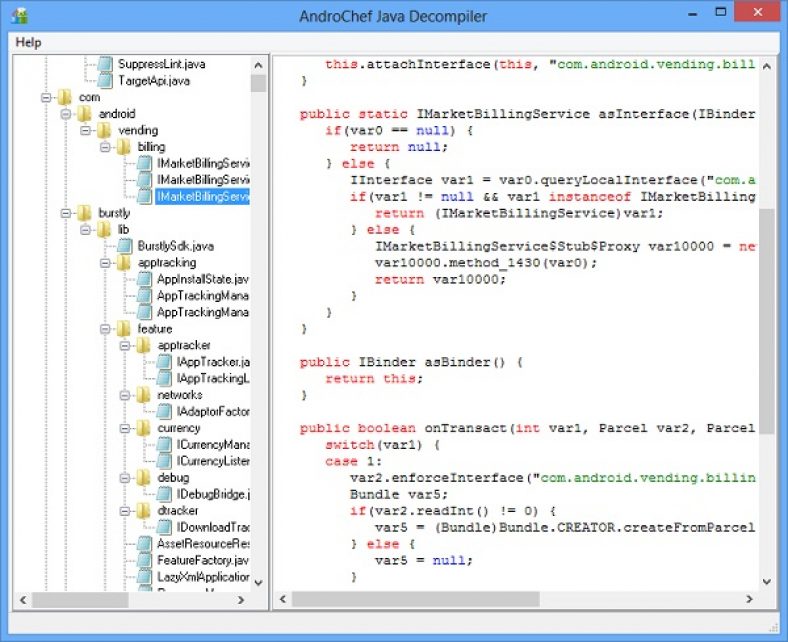The width and height of the screenshot is (788, 642).
Task: Click the tree panel's scroll-down arrow
Action: click(258, 582)
